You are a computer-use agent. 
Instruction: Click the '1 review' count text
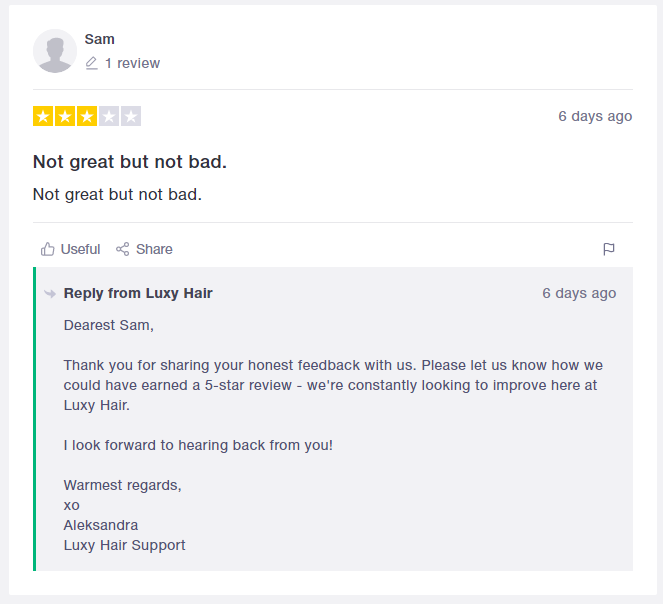coord(132,63)
